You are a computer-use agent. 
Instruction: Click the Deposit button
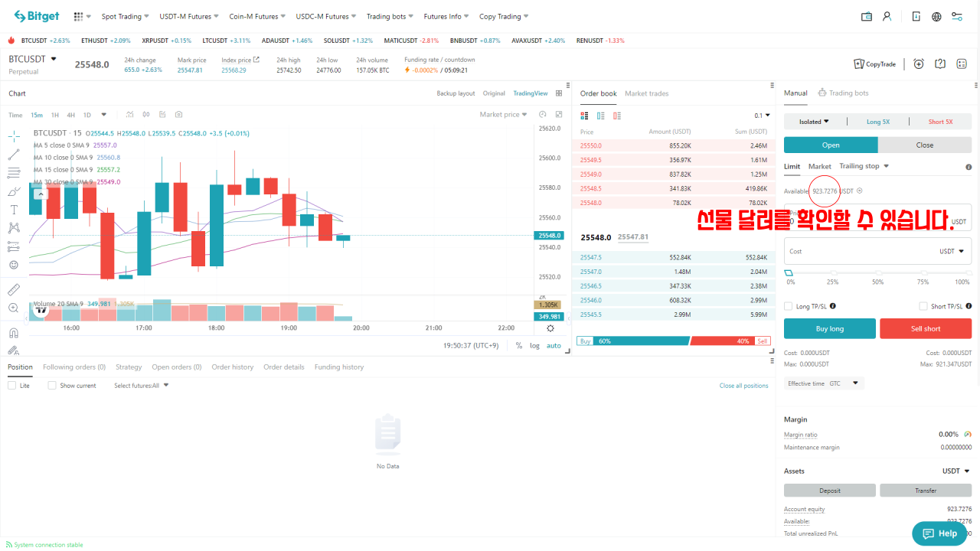[830, 491]
